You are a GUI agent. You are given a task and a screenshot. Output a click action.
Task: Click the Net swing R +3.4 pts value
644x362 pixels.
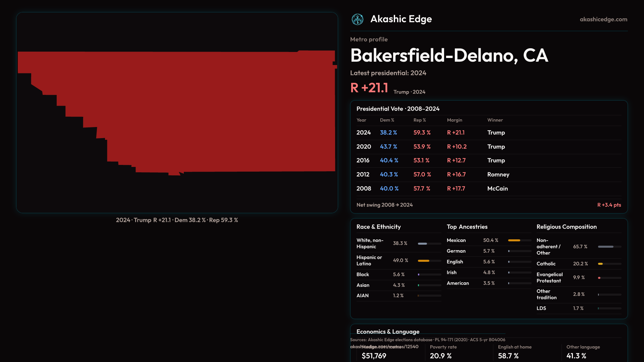[609, 205]
